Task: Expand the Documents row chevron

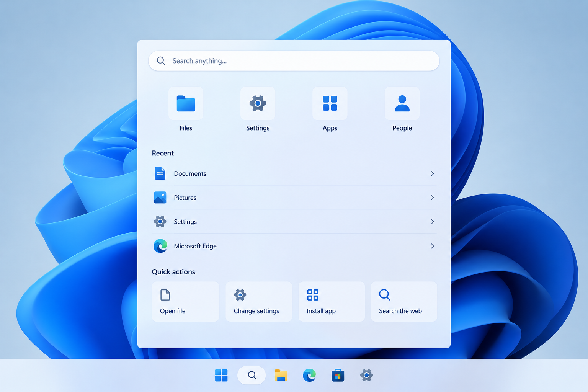Action: [x=432, y=173]
